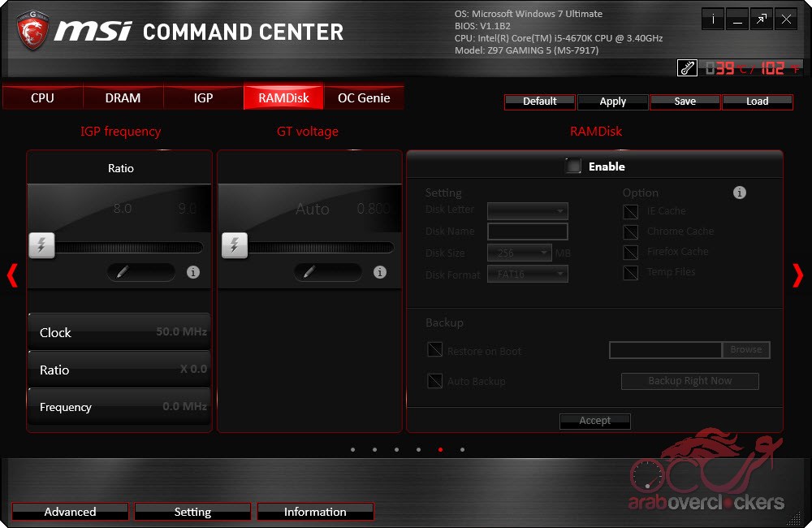Click the IGP Ratio slider handle
This screenshot has width=812, height=528.
coord(41,245)
